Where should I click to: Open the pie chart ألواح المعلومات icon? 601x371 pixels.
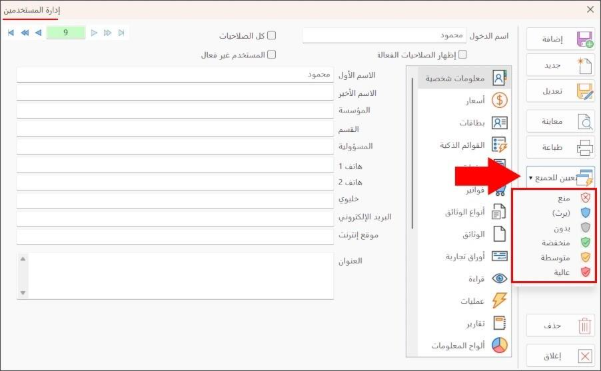tap(499, 345)
